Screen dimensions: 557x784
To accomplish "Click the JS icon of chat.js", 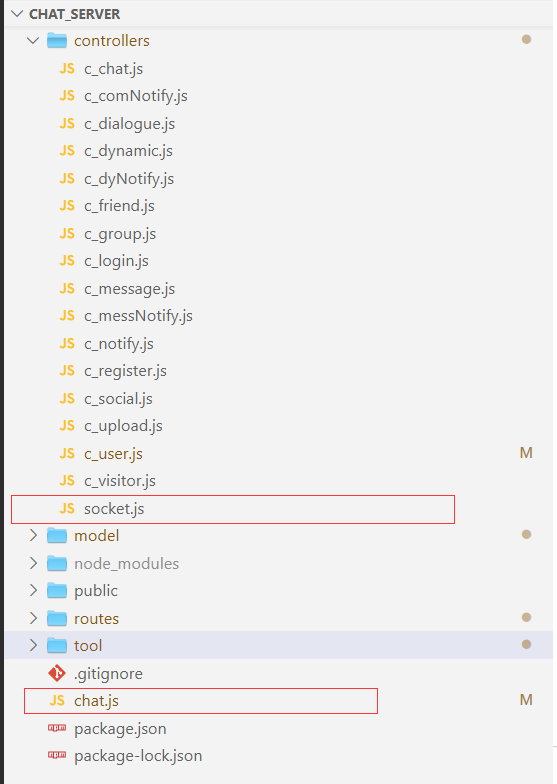I will point(56,700).
